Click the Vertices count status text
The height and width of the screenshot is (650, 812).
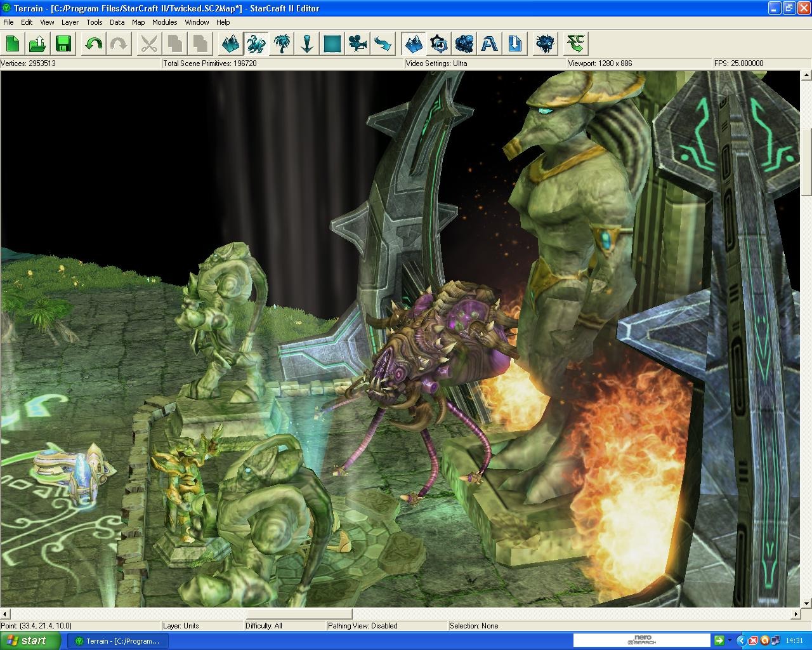[x=28, y=63]
